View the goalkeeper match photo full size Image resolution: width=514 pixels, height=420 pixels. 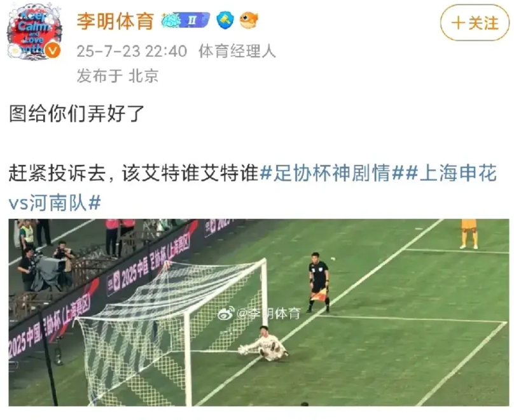[259, 312]
